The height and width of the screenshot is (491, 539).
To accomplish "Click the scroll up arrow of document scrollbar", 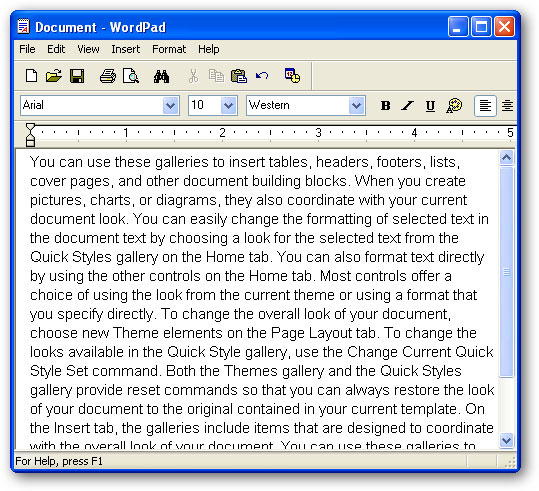I will (506, 158).
